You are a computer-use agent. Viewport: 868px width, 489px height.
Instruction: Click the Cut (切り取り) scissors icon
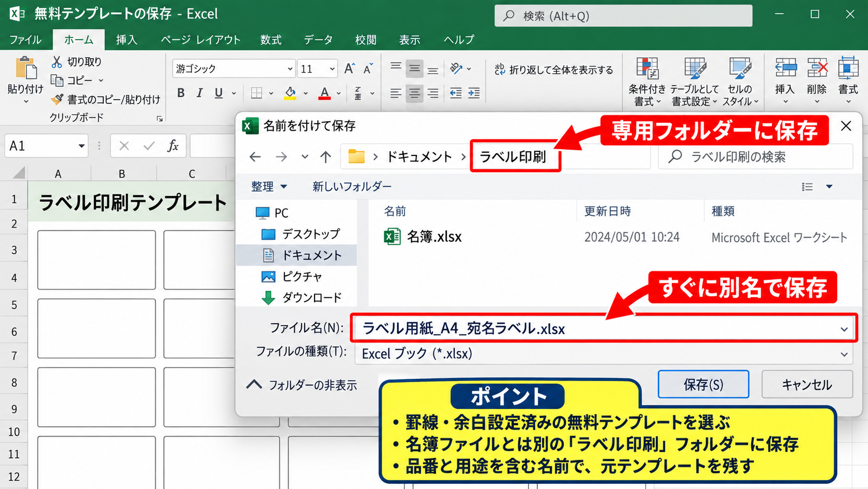click(x=57, y=62)
